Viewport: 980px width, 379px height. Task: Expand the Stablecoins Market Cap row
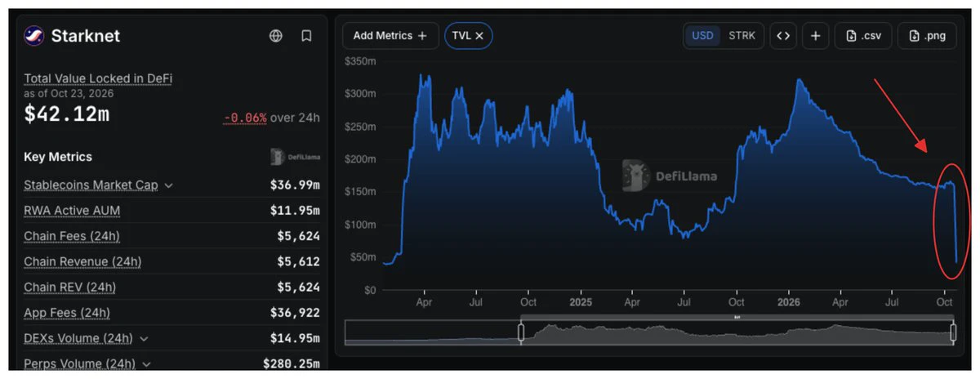coord(169,186)
